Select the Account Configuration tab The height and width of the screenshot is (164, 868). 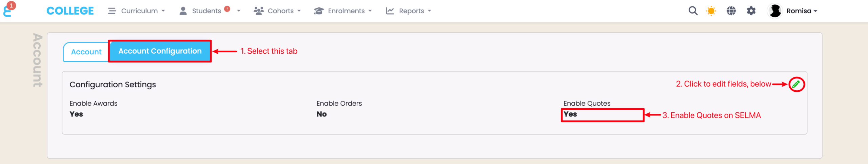160,51
